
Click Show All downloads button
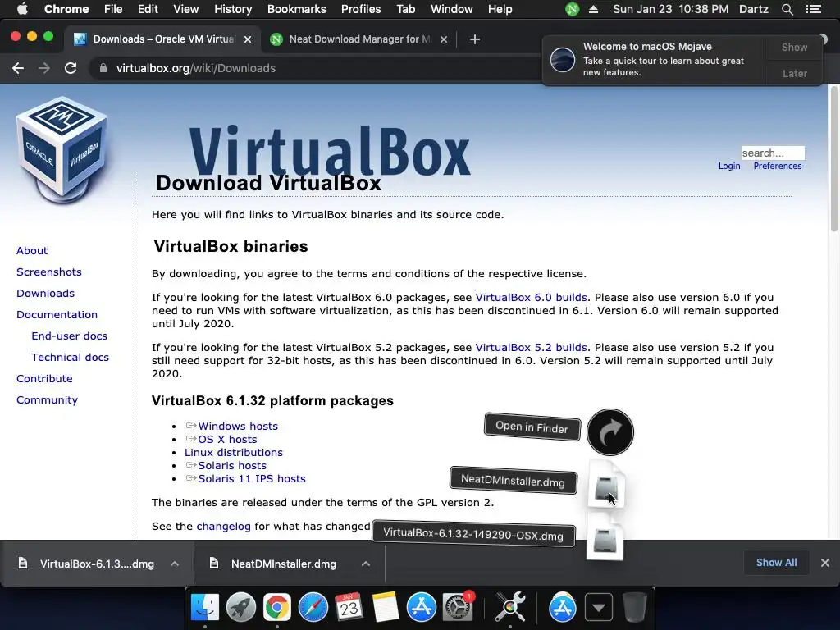click(776, 563)
